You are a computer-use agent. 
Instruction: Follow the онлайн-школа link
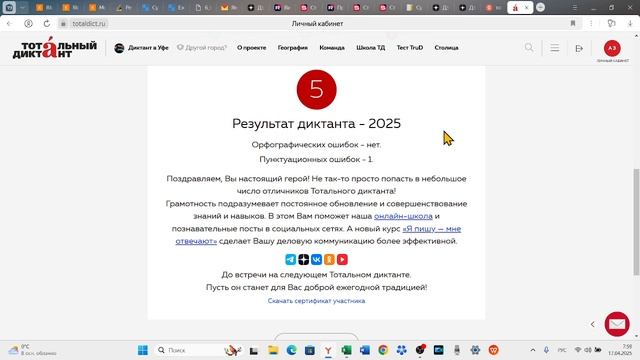(403, 216)
